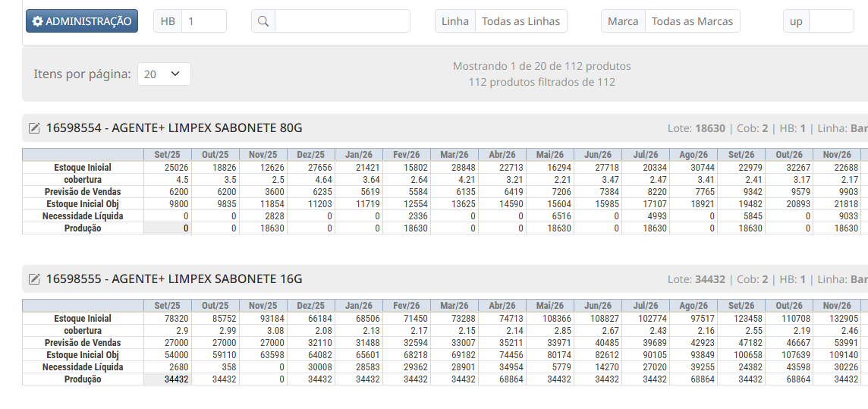Click edit icon for product 16598554

point(34,128)
